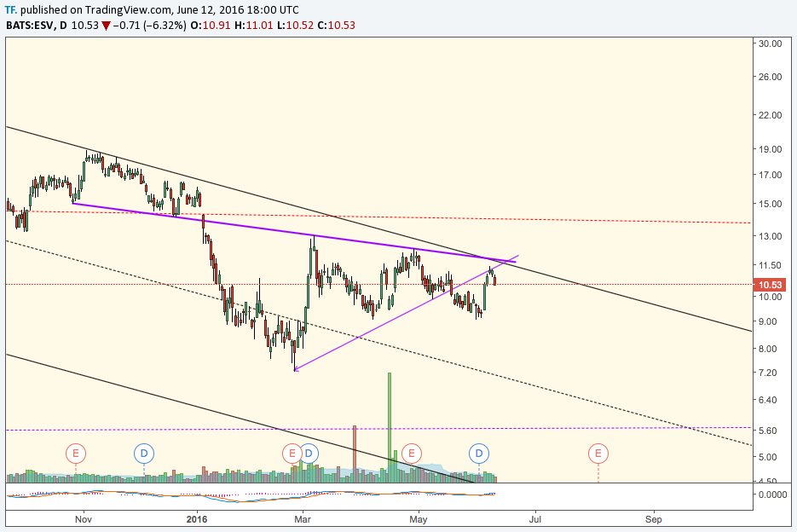The width and height of the screenshot is (797, 532).
Task: Click the future earnings marker after July
Action: (598, 454)
